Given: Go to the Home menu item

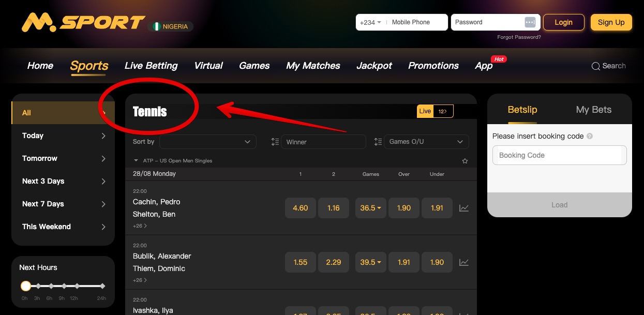Looking at the screenshot, I should point(40,66).
